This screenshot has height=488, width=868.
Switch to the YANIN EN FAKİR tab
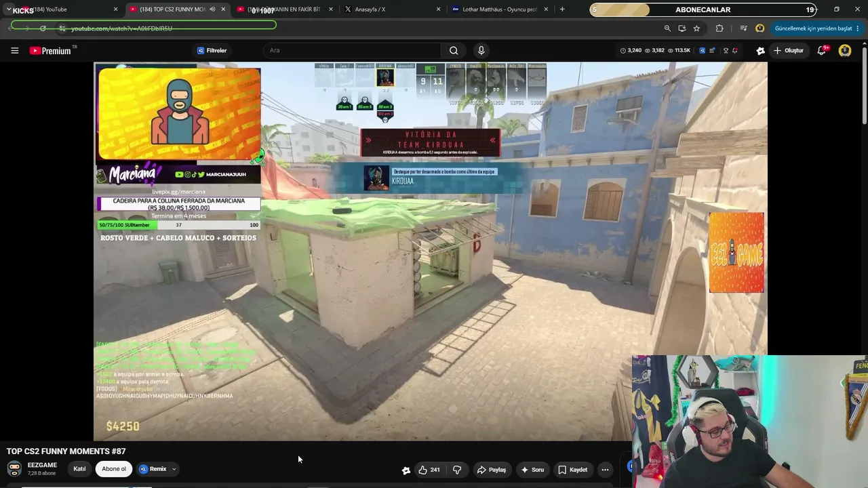point(285,9)
